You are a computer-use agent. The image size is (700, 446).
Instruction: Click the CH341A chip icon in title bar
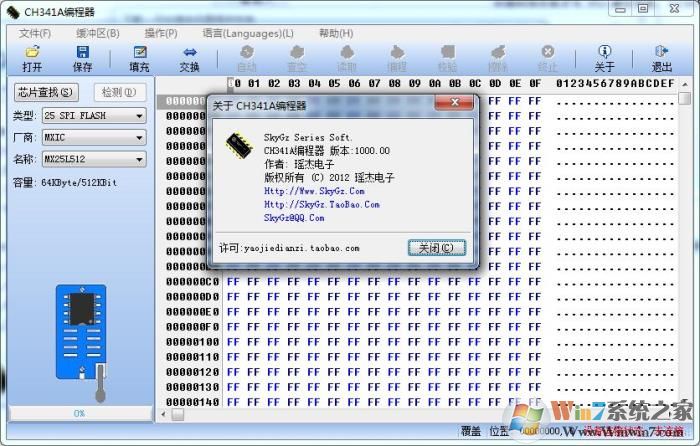(x=13, y=12)
